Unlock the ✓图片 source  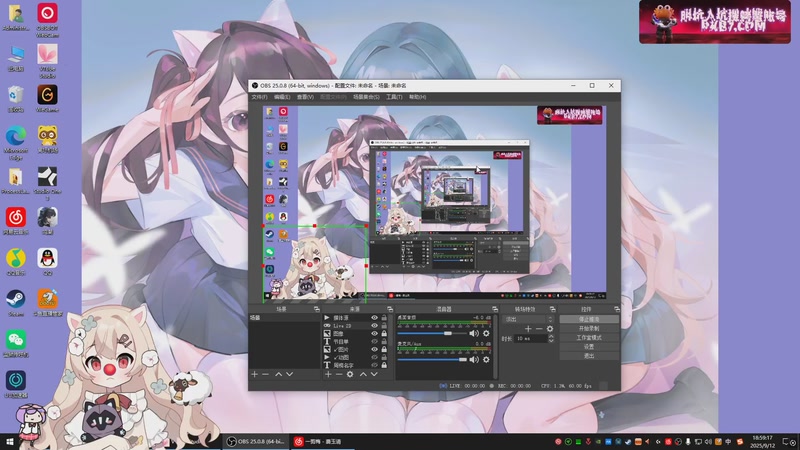(384, 349)
